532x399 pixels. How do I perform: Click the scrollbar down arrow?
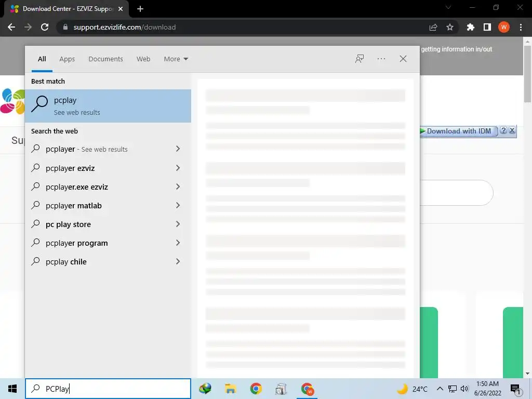point(527,374)
